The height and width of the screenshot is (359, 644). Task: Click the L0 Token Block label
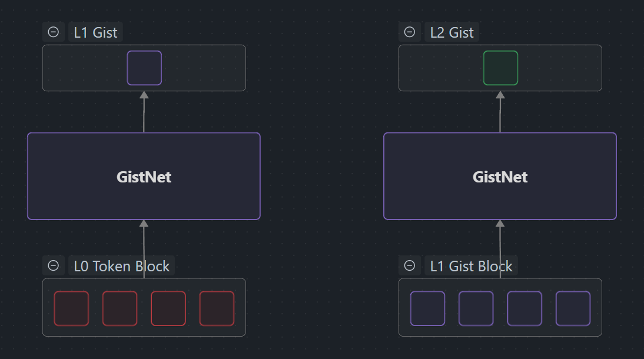[121, 265]
